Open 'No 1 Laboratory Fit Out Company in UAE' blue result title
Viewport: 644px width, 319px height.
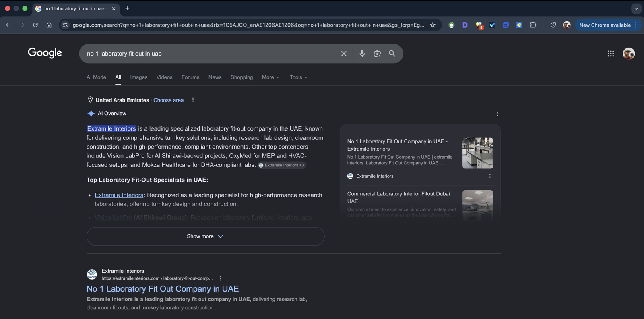point(163,289)
